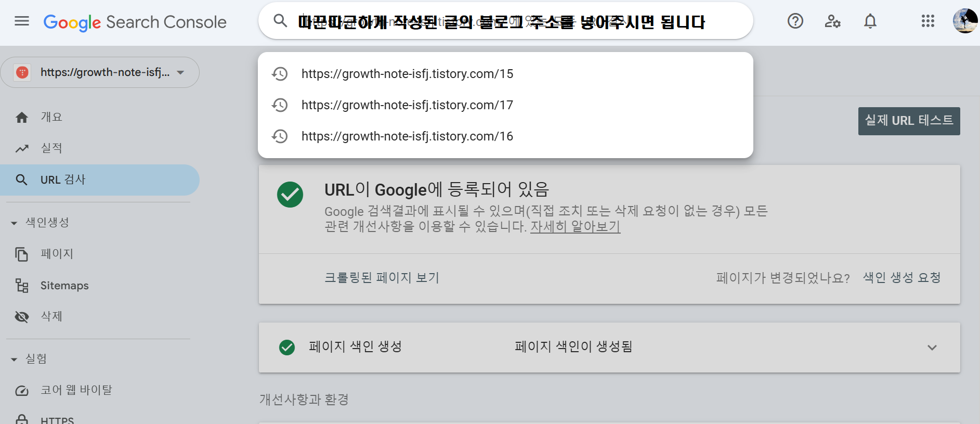Click crossed-eye icon beside 삭제

point(22,317)
